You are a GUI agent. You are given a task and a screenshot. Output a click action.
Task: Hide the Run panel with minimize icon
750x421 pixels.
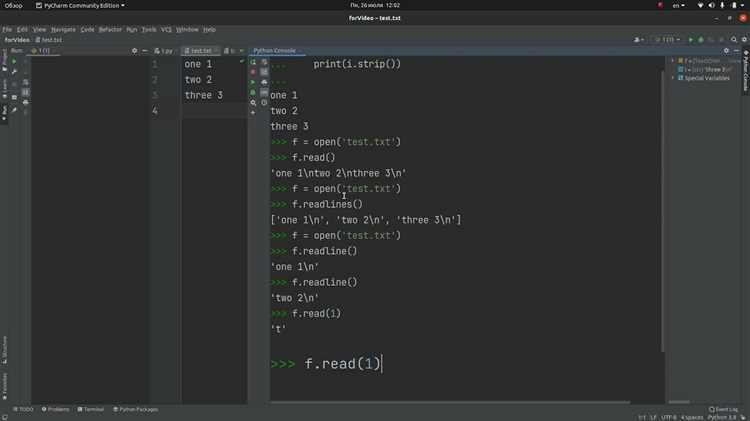[x=144, y=50]
